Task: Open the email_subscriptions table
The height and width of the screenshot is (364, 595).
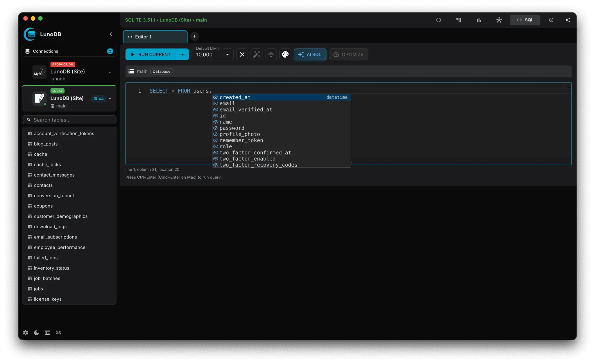Action: (69, 237)
